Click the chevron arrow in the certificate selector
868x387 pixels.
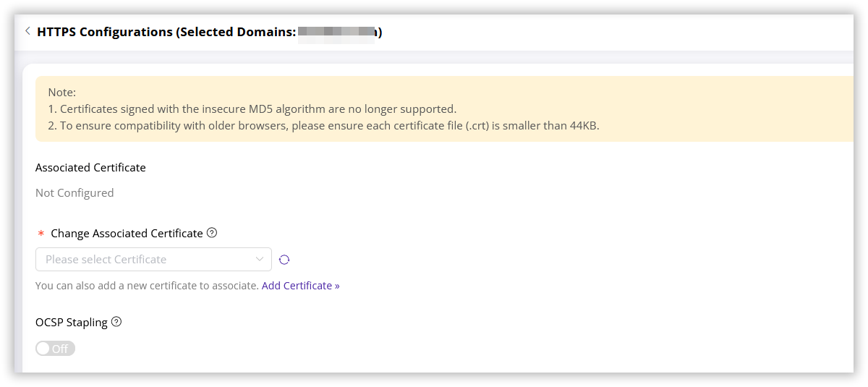tap(260, 259)
